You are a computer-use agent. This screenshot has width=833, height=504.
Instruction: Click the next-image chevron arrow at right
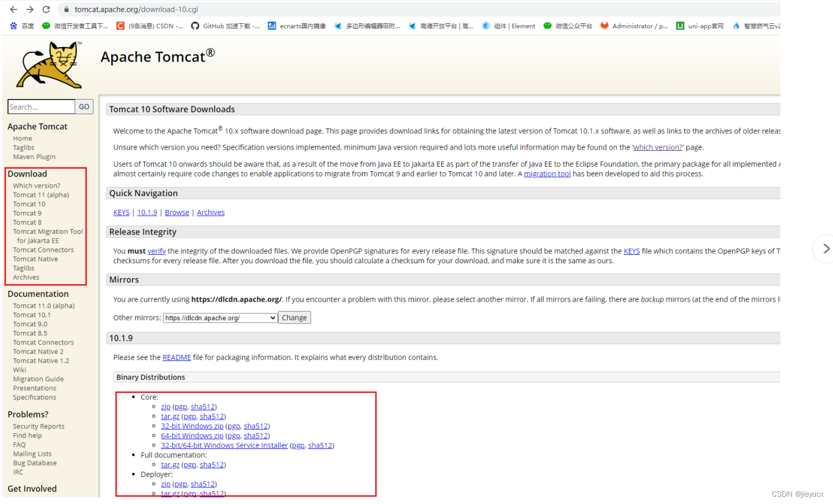826,249
